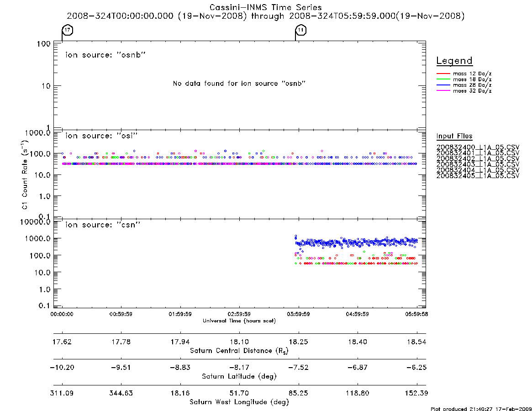Click longitude value 344.63
Viewport: 532px width, 411px height.
tap(121, 393)
